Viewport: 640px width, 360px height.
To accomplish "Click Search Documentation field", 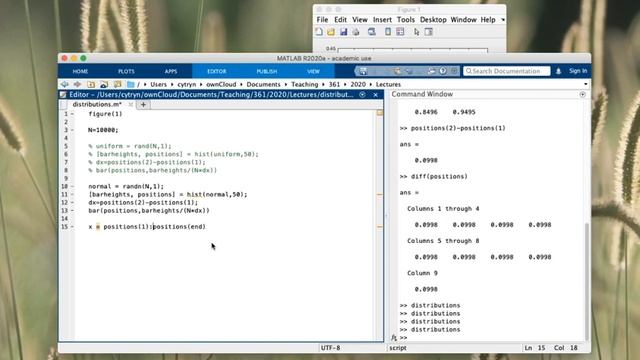I will pyautogui.click(x=507, y=71).
